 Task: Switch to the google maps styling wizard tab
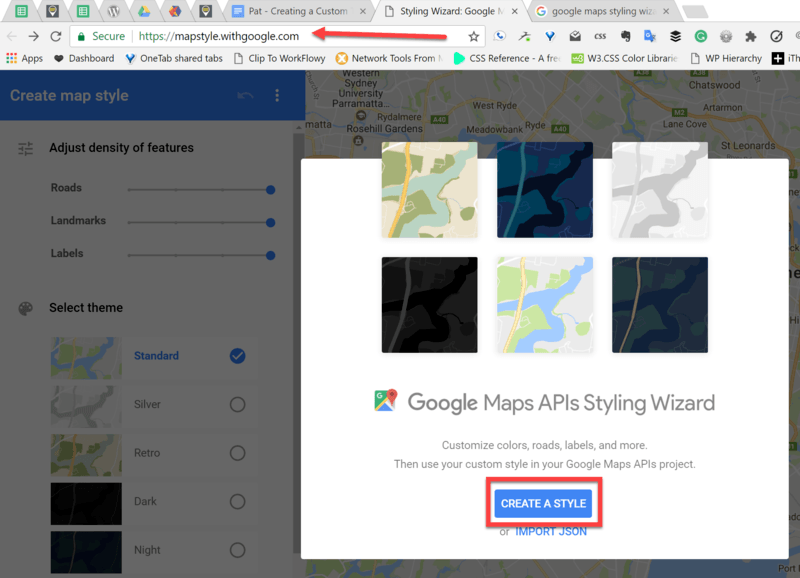(604, 11)
